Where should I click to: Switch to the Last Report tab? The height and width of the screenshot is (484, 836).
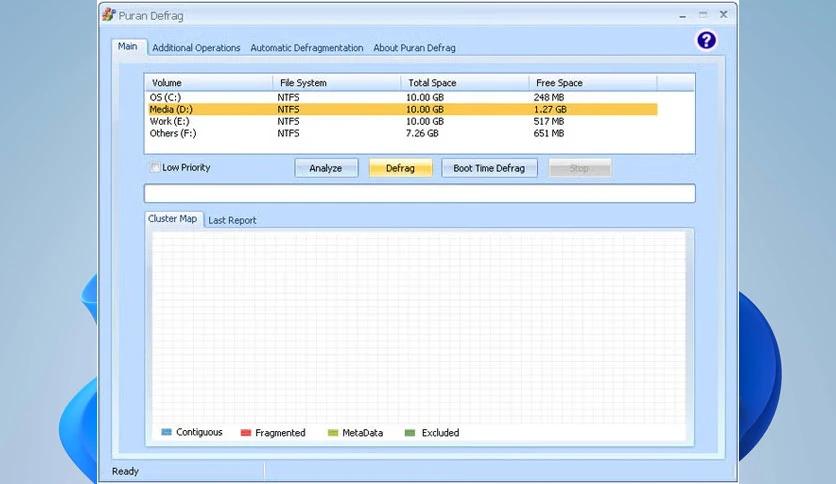pyautogui.click(x=232, y=220)
